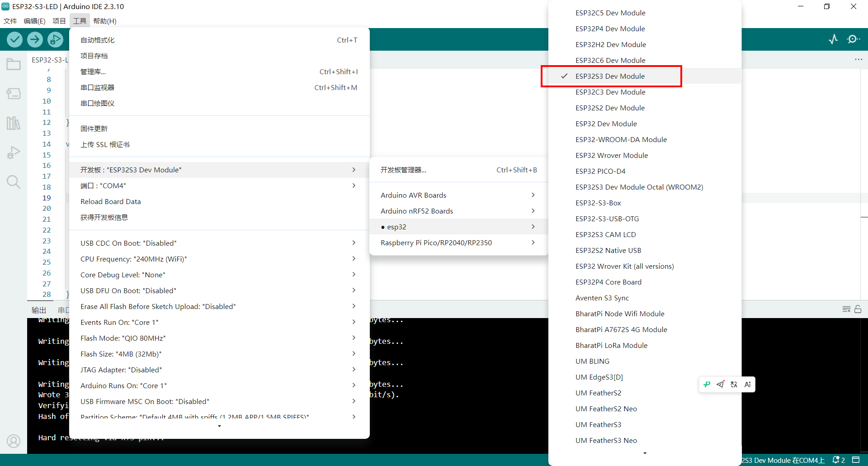Toggle word wrap in the output panel

(x=846, y=309)
